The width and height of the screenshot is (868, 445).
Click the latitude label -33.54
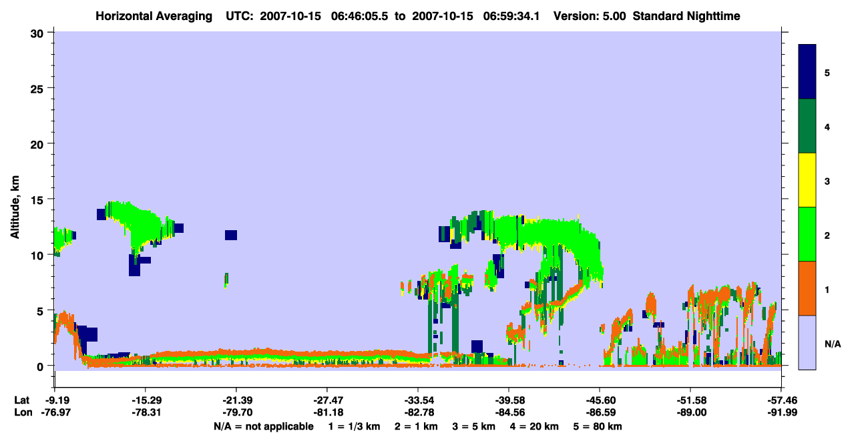pos(418,400)
